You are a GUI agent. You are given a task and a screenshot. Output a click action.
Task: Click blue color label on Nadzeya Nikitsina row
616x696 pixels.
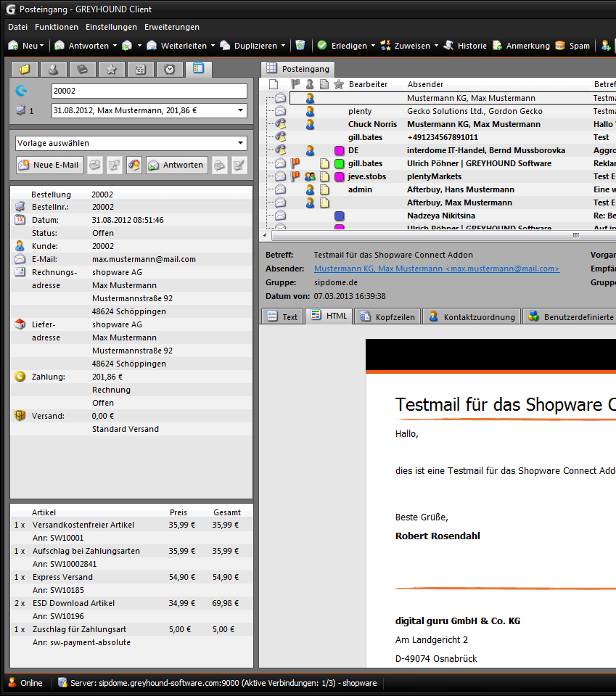point(339,216)
